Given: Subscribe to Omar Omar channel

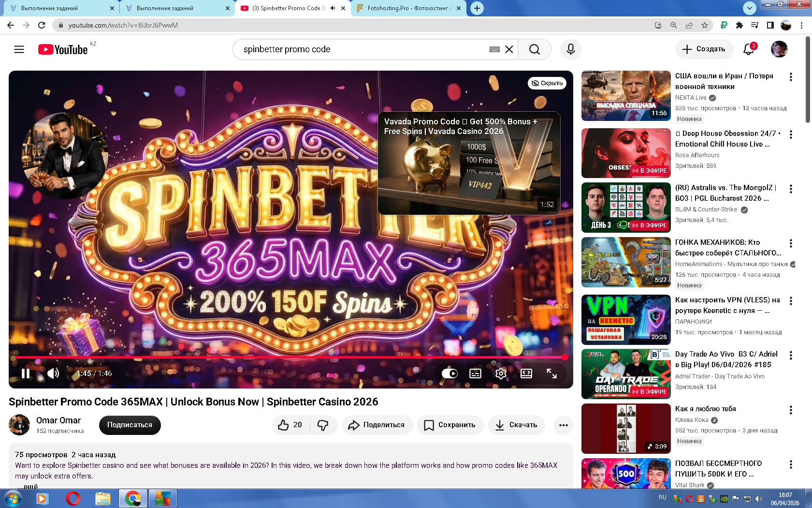Looking at the screenshot, I should 130,425.
